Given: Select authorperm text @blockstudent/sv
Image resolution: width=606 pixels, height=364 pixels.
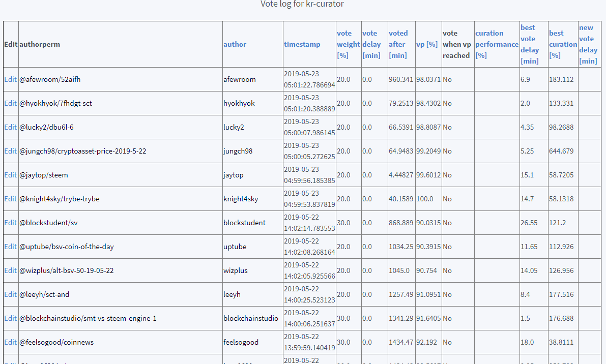Looking at the screenshot, I should 48,223.
